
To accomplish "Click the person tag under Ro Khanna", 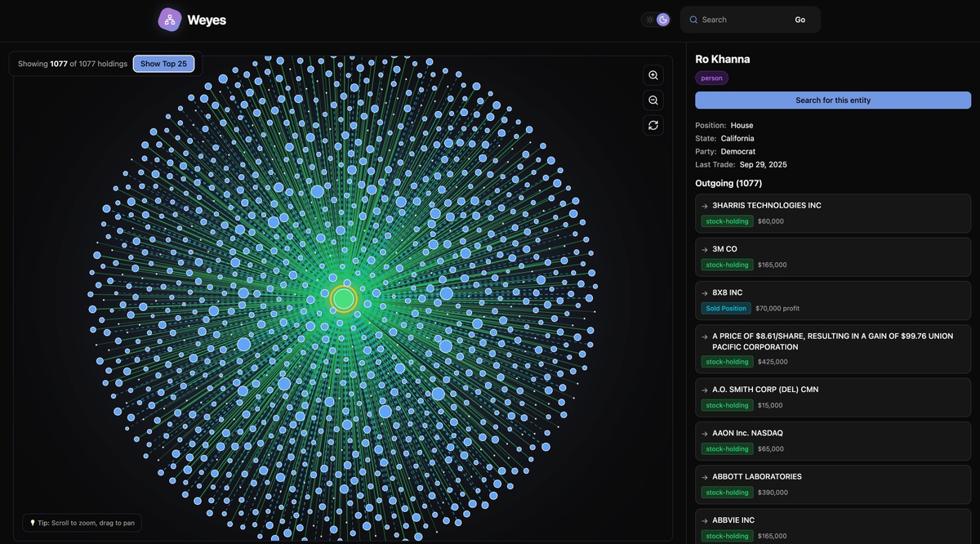I will (x=711, y=77).
